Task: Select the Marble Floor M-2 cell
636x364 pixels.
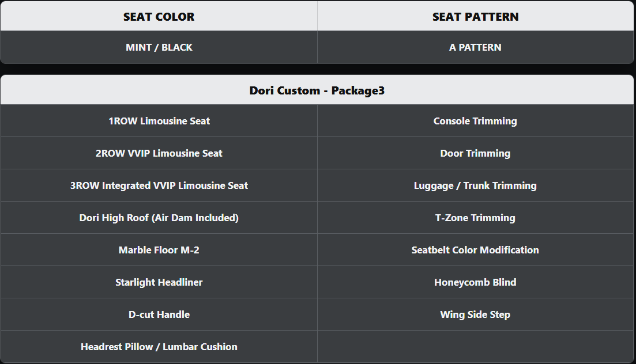Action: click(159, 250)
